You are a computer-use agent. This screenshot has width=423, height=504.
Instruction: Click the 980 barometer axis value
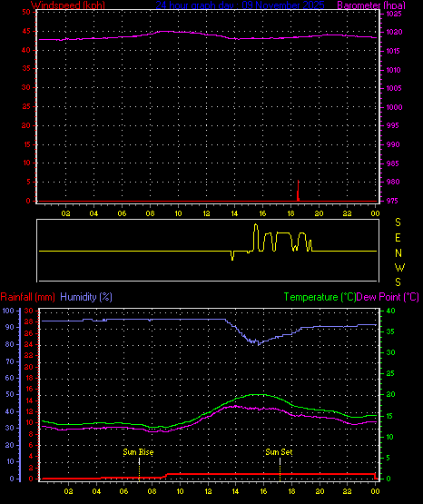coord(393,182)
